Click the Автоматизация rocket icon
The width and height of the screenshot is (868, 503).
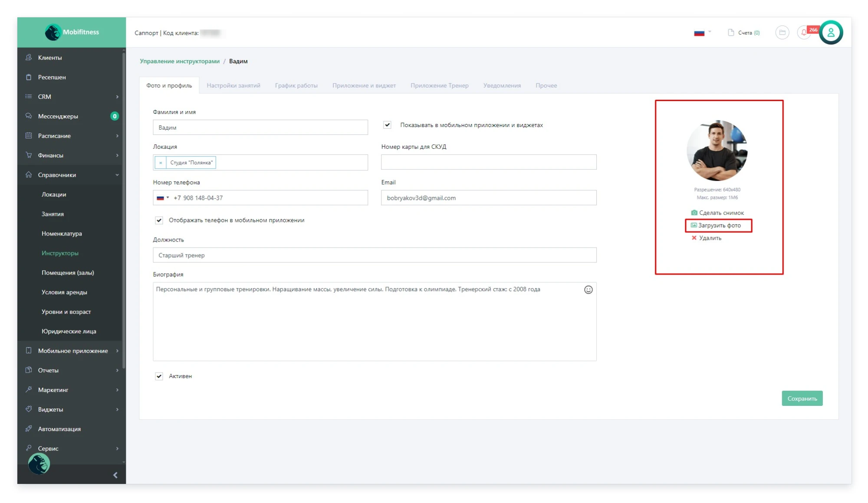[x=29, y=428]
